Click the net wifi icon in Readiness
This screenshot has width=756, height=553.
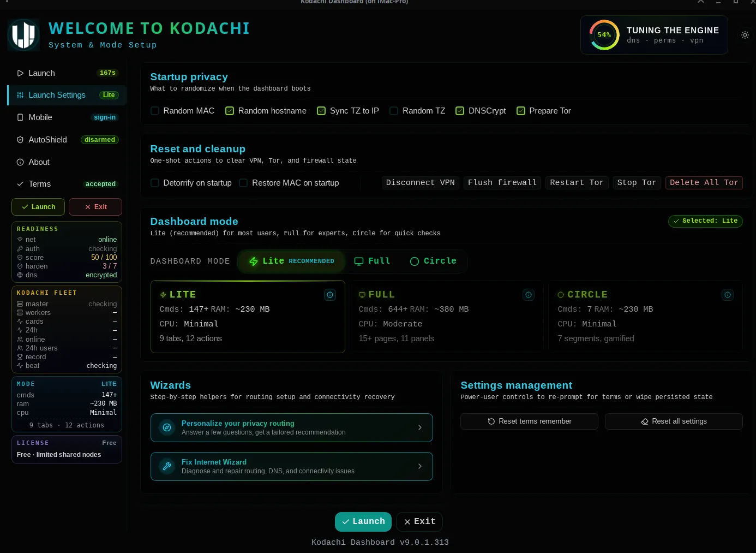(x=20, y=240)
